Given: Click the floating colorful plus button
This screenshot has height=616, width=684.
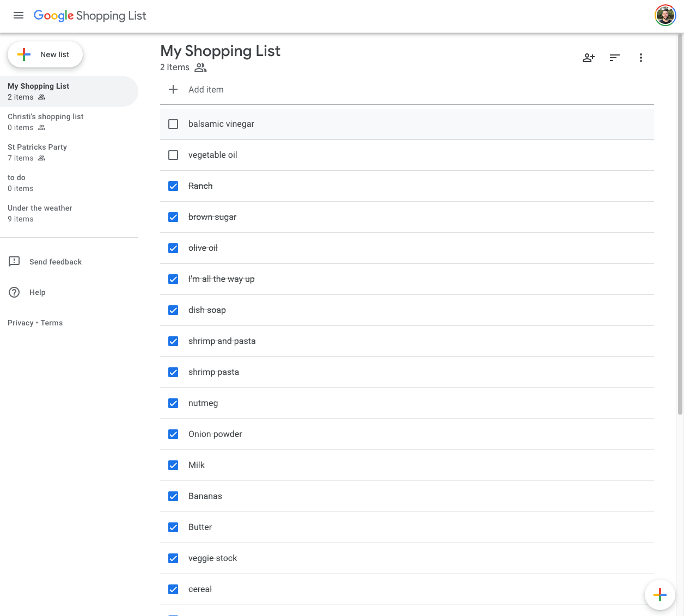Looking at the screenshot, I should pyautogui.click(x=659, y=595).
